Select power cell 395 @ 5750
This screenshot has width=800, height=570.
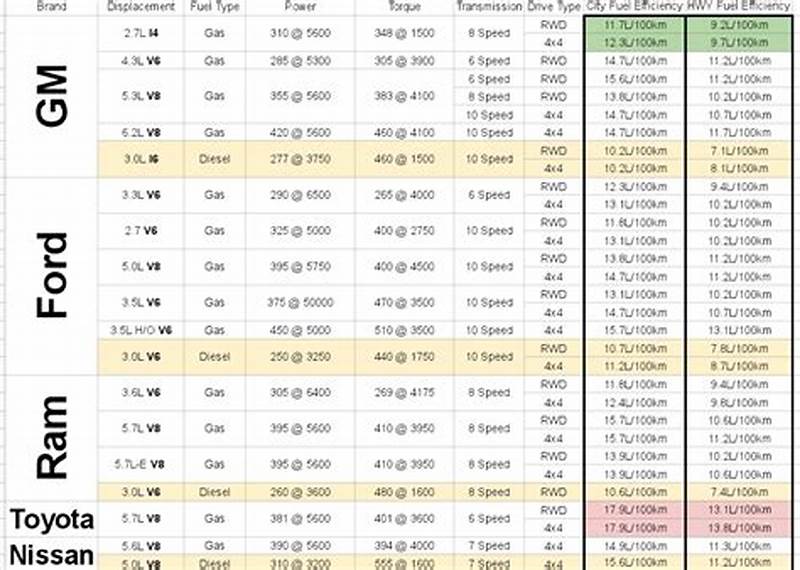(301, 267)
